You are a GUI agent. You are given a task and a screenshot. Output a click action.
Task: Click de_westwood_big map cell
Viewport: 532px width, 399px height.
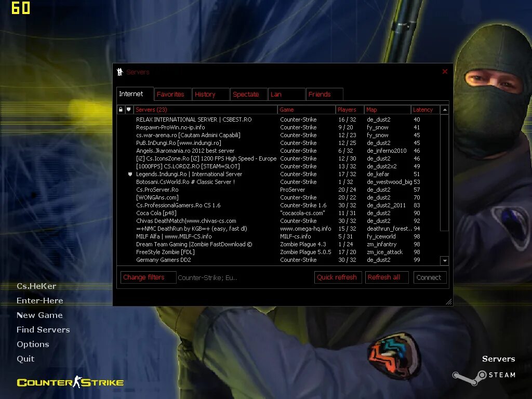(389, 182)
